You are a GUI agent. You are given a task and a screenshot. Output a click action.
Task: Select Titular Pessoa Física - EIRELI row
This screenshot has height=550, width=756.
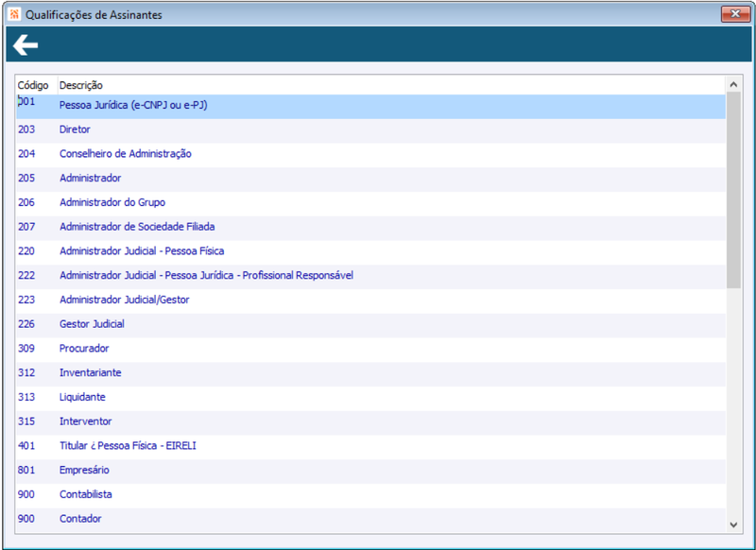(370, 447)
